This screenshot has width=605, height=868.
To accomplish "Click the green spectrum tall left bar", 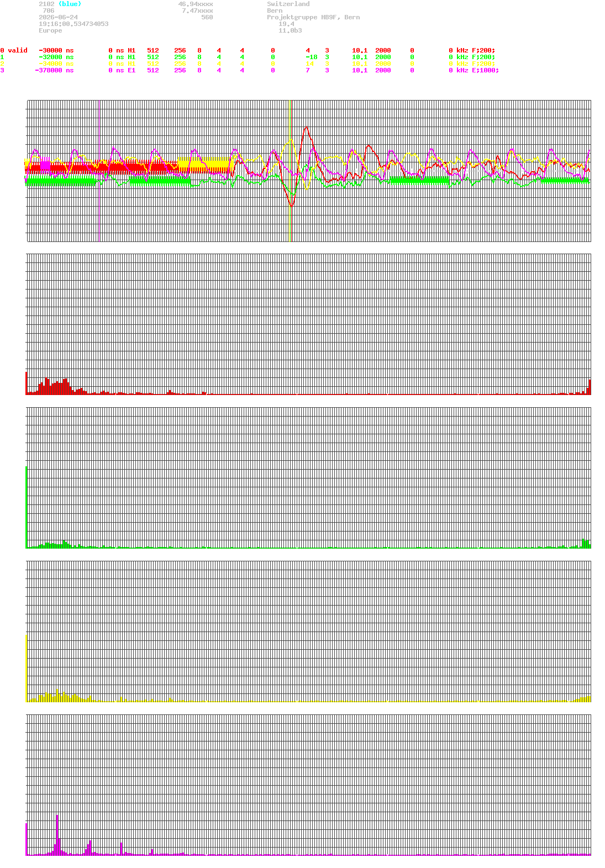I will click(27, 507).
